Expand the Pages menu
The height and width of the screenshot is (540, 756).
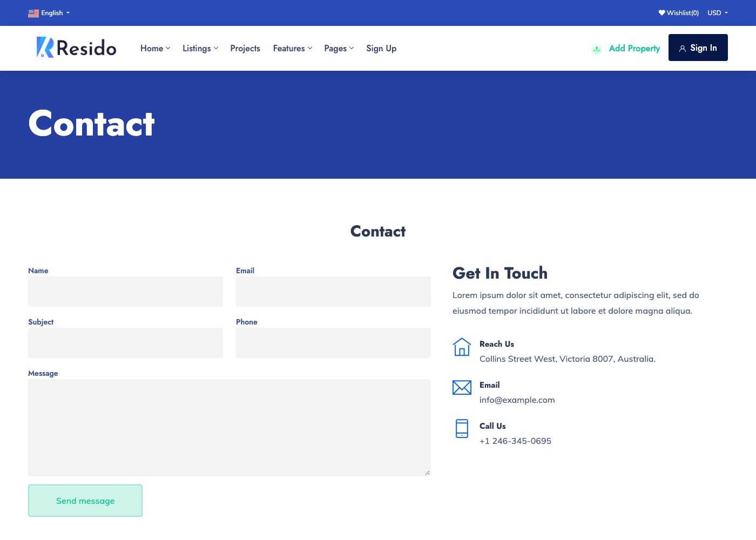339,49
